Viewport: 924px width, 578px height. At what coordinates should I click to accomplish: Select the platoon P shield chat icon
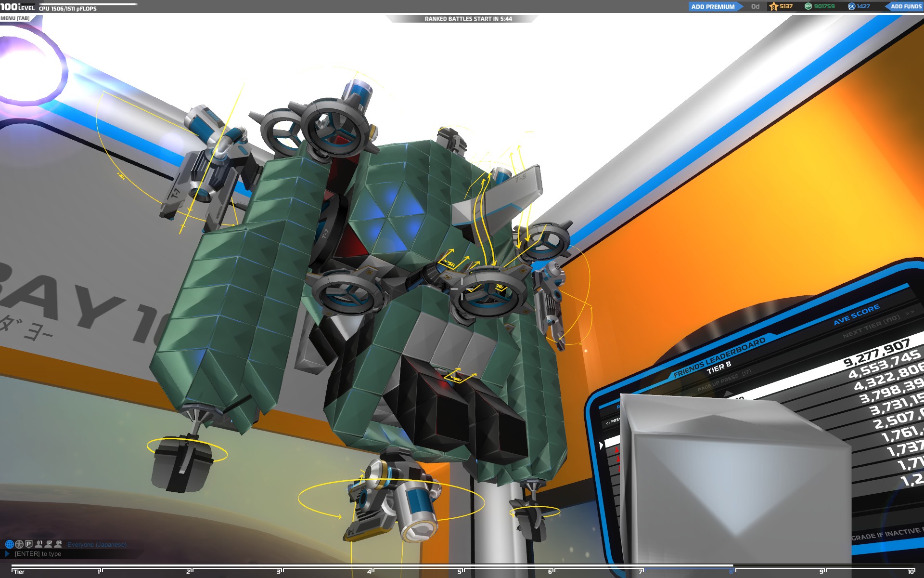pos(29,544)
